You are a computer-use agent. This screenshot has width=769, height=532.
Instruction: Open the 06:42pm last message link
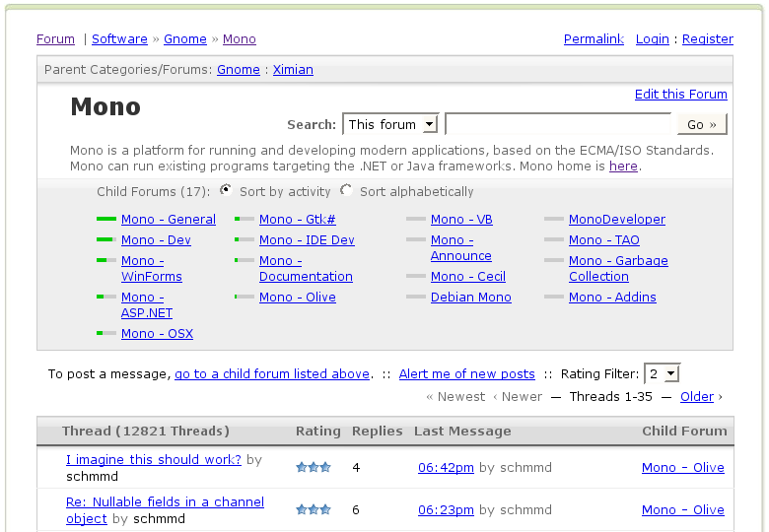pyautogui.click(x=446, y=467)
